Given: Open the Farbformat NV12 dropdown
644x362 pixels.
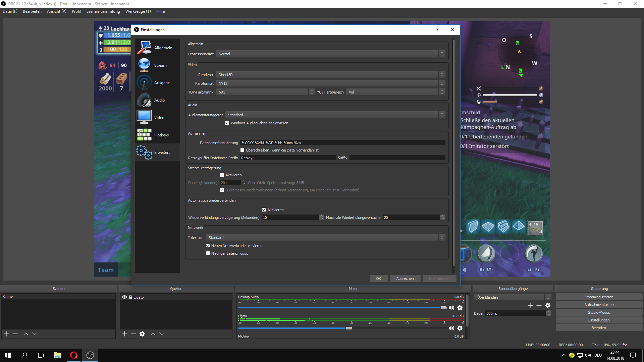Looking at the screenshot, I should [330, 83].
